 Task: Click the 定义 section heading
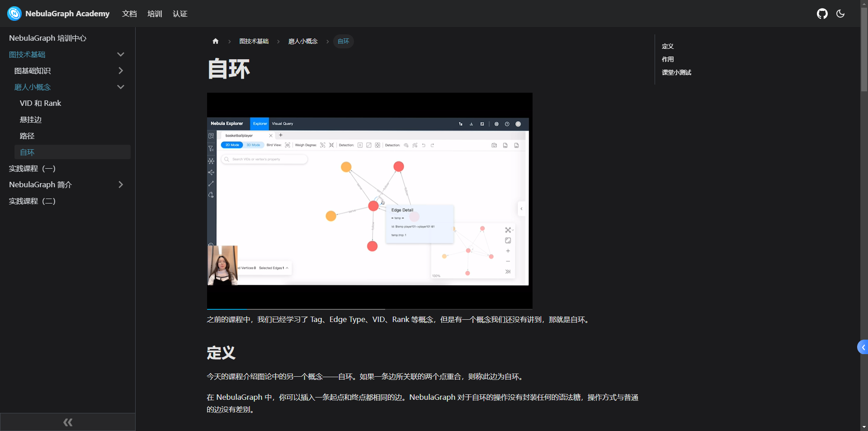(x=221, y=352)
